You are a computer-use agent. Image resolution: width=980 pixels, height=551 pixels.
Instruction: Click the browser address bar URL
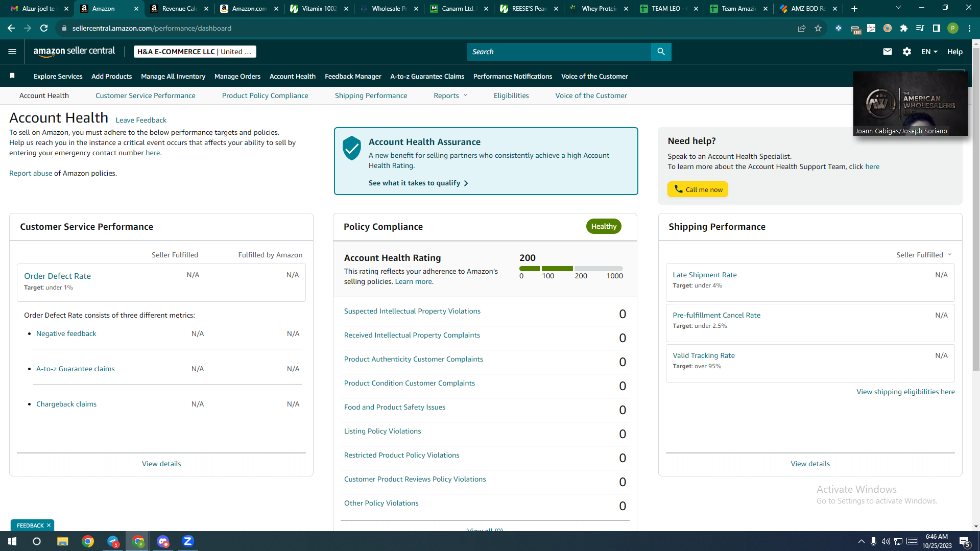[x=152, y=28]
